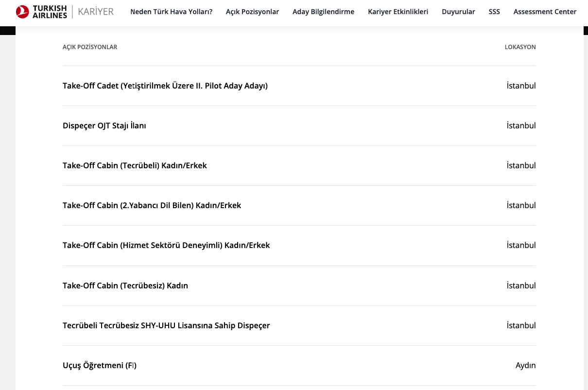Viewport: 588px width, 390px height.
Task: Select Take-Off Cabin (Tecrübeli) Kadın/Erkek job
Action: 135,166
